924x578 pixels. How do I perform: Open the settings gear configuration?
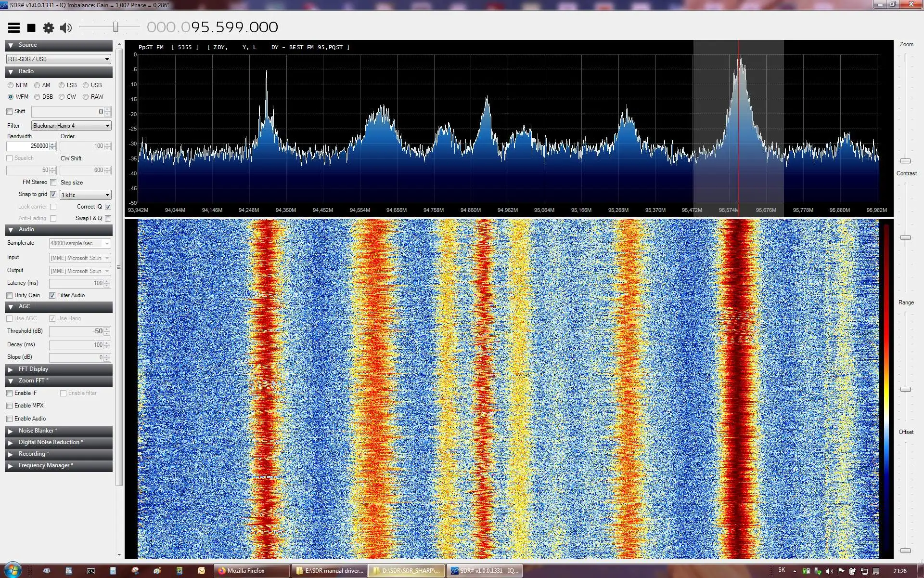tap(48, 28)
